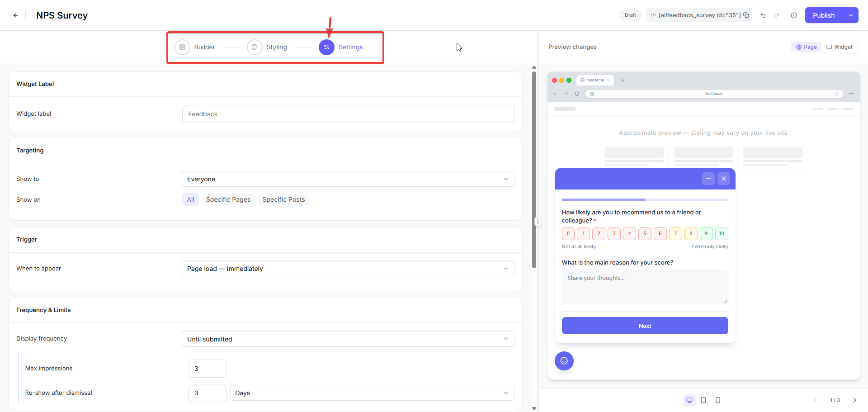Image resolution: width=868 pixels, height=412 pixels.
Task: Click the Draft status badge
Action: click(630, 15)
